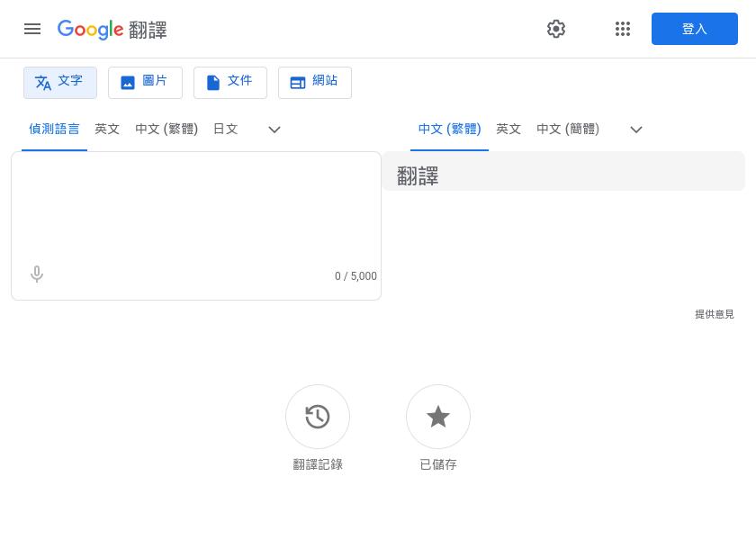Open the hamburger main menu
756x540 pixels.
click(32, 29)
